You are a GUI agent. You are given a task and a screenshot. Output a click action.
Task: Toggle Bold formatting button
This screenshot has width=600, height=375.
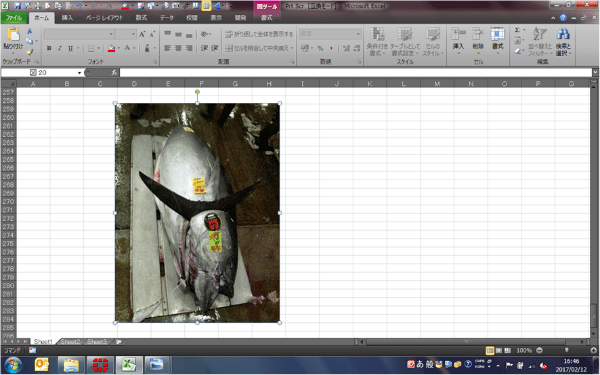point(49,48)
